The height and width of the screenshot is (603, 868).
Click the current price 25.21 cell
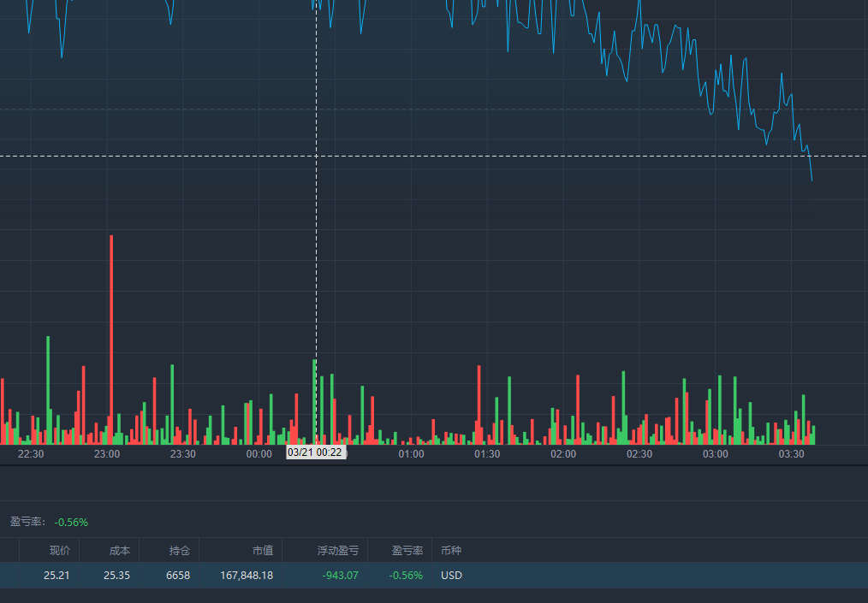click(x=56, y=576)
